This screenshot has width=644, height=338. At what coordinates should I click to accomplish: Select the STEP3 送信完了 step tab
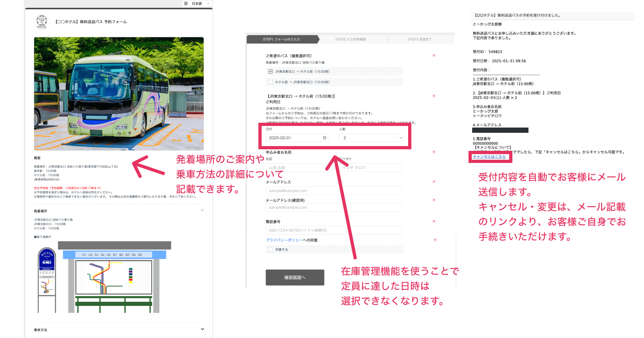419,39
